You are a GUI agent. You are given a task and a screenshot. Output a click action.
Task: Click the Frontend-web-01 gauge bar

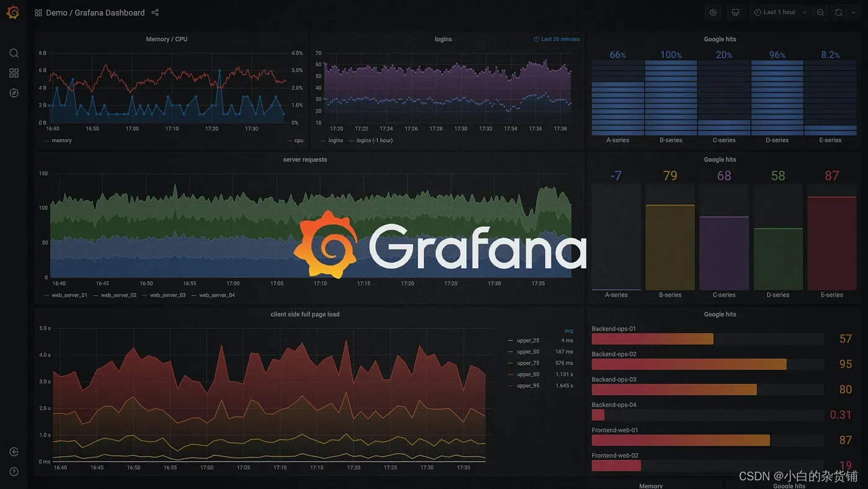(681, 440)
